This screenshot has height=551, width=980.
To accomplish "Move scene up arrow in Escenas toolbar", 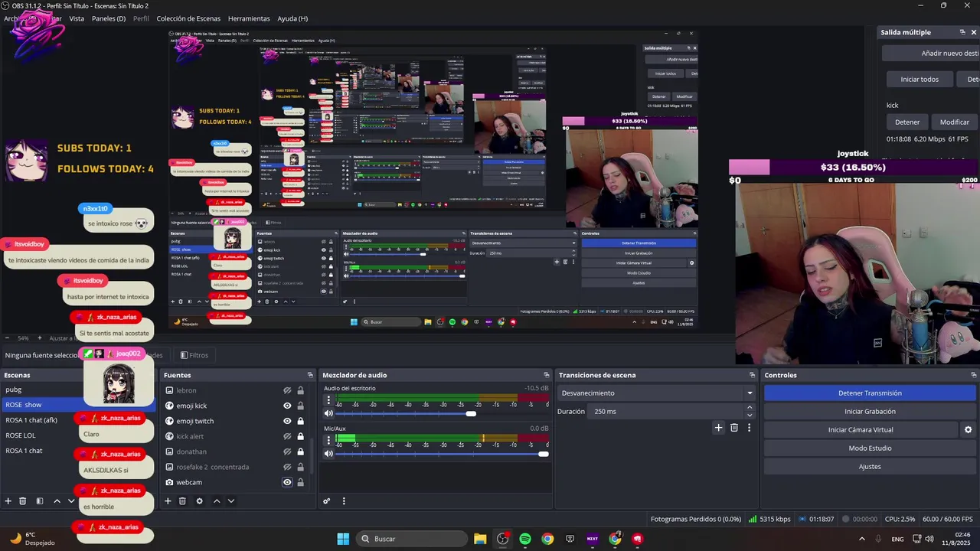I will pos(57,501).
